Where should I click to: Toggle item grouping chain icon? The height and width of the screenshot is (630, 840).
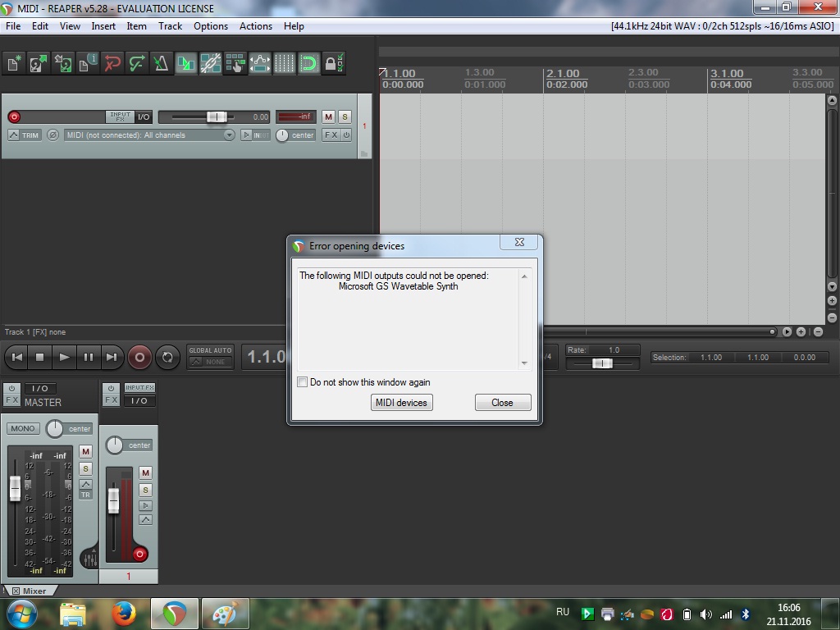211,63
